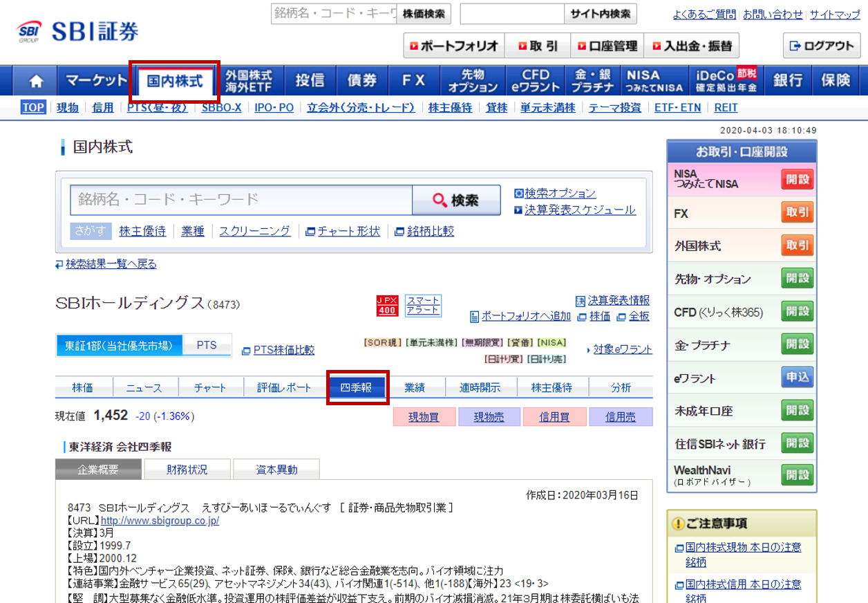Screen dimensions: 868x603
Task: Click the pink 現物買 button
Action: pyautogui.click(x=424, y=417)
